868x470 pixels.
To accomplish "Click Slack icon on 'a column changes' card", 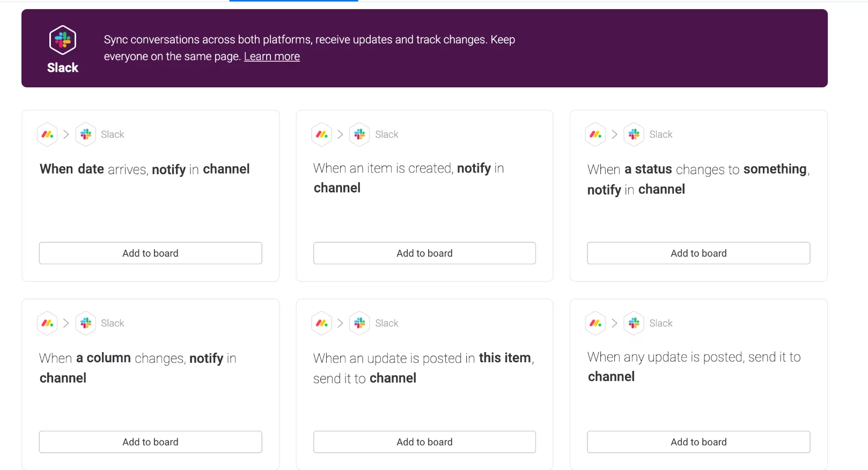I will [86, 323].
